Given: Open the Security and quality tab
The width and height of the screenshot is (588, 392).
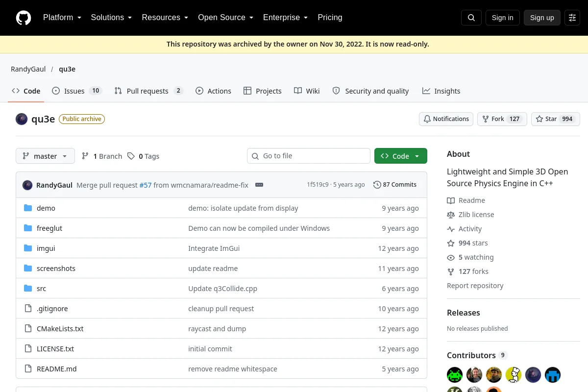Looking at the screenshot, I should point(370,91).
